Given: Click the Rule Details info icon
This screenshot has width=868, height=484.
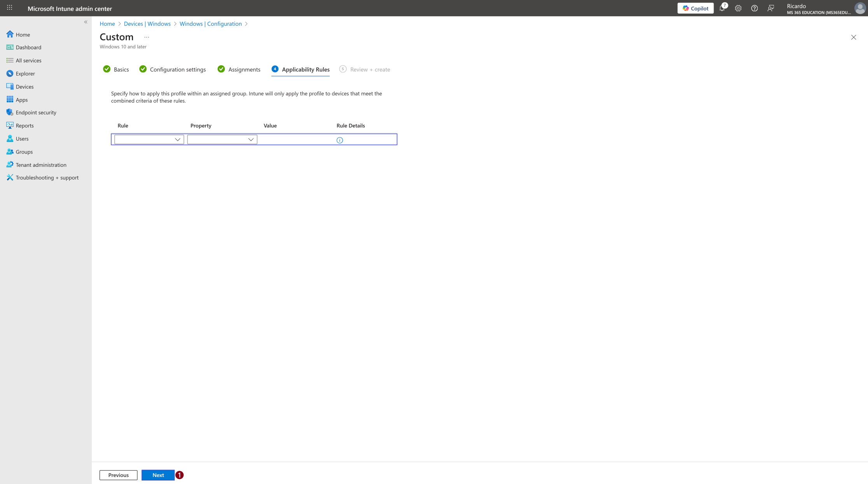Looking at the screenshot, I should pyautogui.click(x=339, y=140).
